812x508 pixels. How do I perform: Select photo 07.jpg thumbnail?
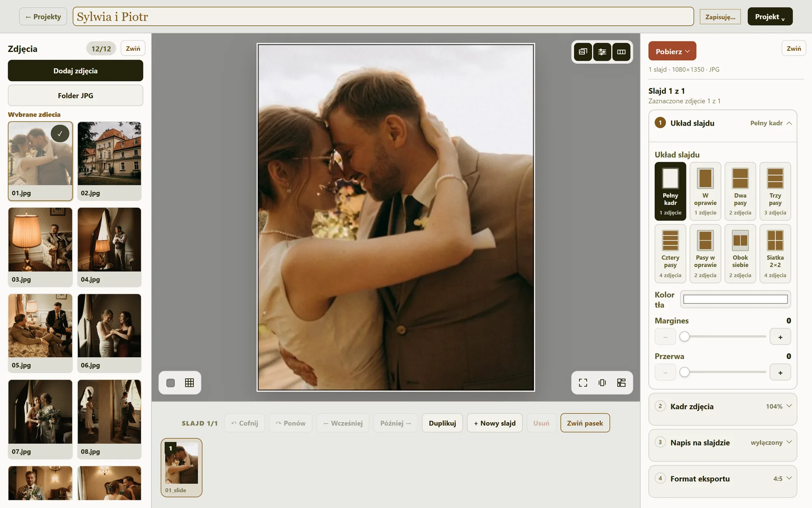tap(40, 419)
